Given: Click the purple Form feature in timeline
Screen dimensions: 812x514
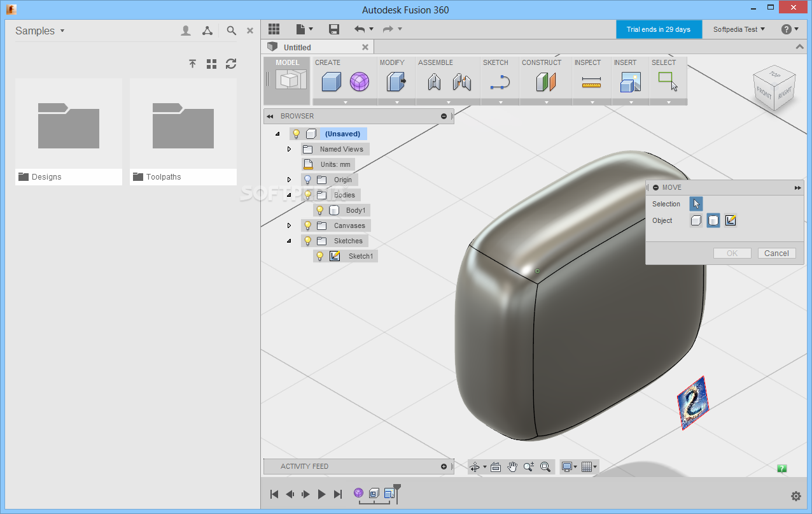Looking at the screenshot, I should pos(358,493).
